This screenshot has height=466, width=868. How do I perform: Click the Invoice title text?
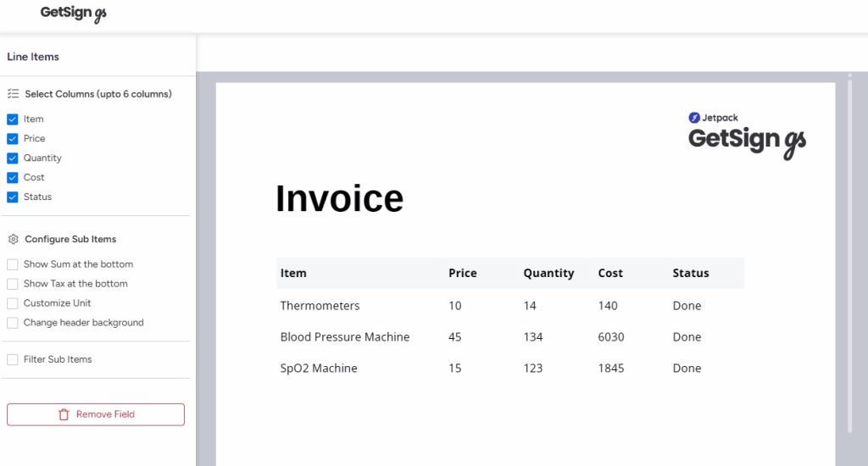[x=339, y=198]
